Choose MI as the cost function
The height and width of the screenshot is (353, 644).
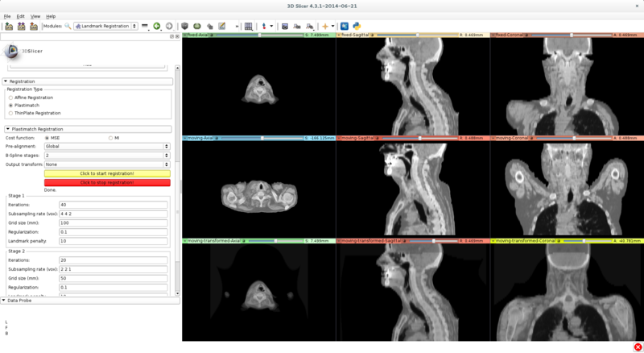110,138
